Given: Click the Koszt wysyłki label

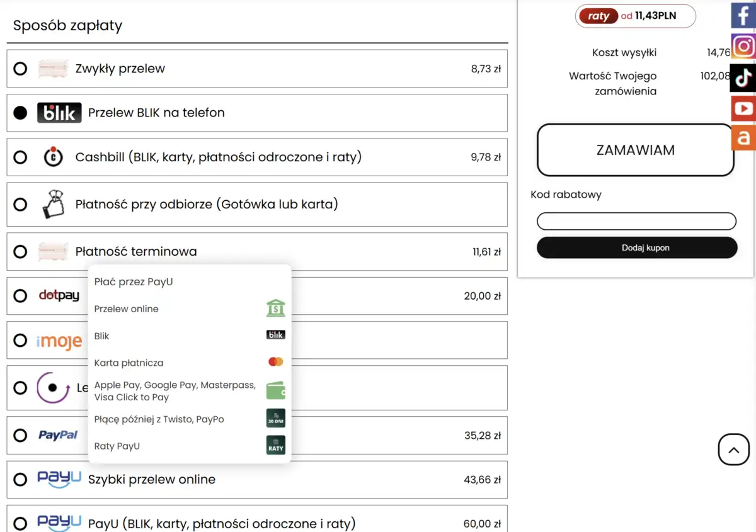Looking at the screenshot, I should click(624, 53).
